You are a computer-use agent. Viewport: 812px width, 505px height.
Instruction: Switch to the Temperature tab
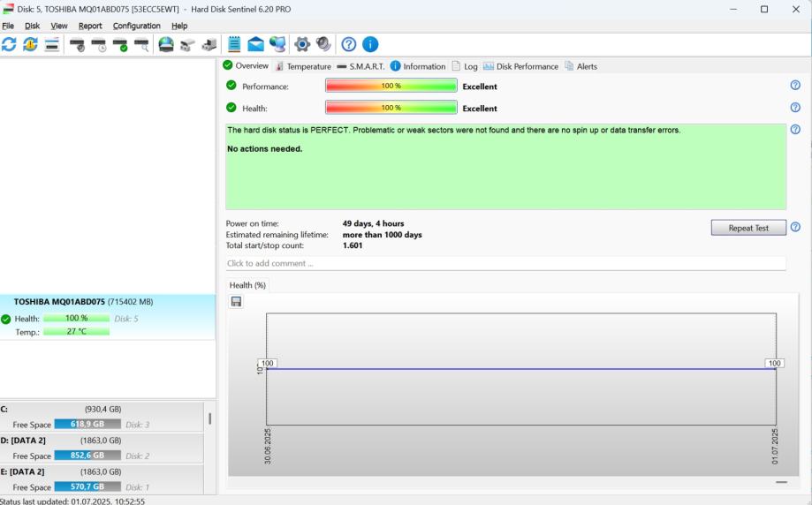point(303,66)
